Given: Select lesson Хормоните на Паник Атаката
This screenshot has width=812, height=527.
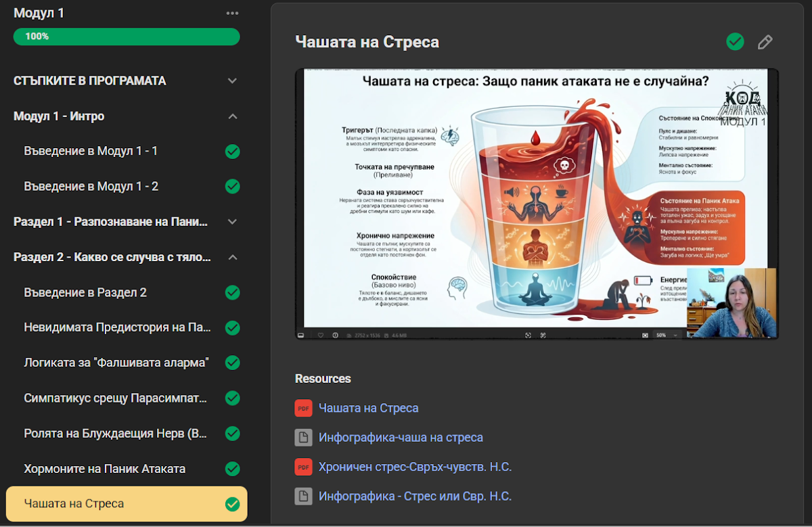Looking at the screenshot, I should coord(104,468).
